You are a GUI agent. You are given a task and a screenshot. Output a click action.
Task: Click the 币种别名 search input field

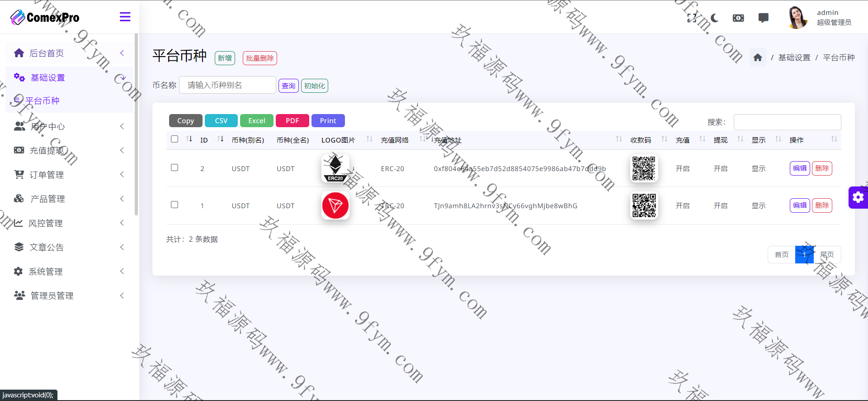tap(227, 85)
